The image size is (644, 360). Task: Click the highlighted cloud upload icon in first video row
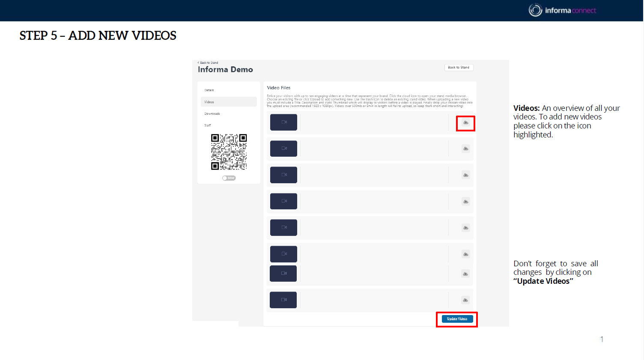pos(465,123)
